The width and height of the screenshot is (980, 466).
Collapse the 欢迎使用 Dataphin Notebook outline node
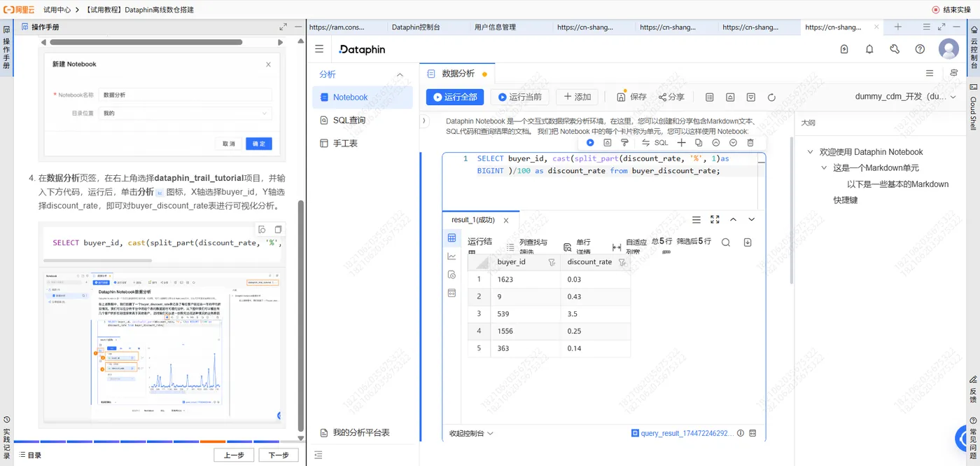[811, 152]
